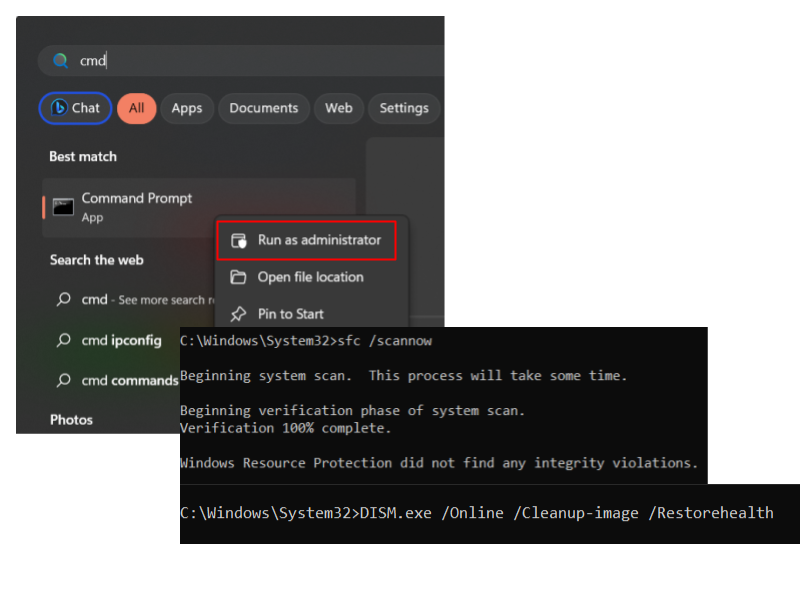800x600 pixels.
Task: Click the 'Best match' heading
Action: 83,157
